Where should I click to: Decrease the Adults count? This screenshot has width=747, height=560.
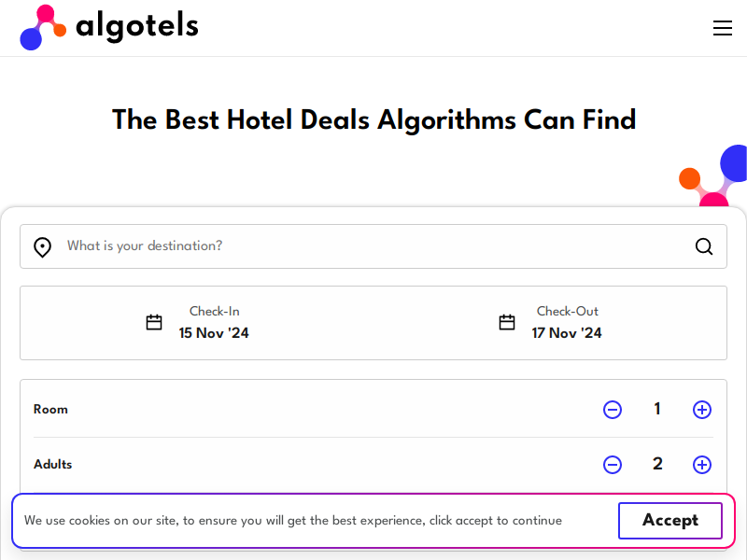(x=613, y=465)
